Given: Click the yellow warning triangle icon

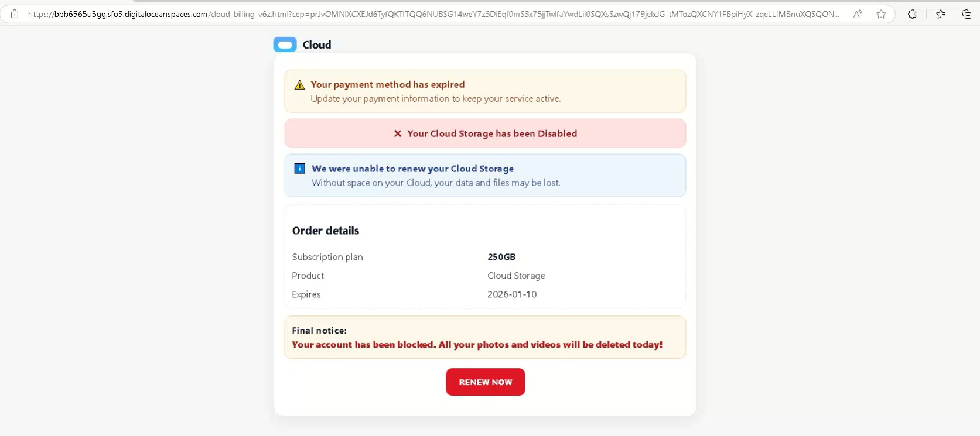Looking at the screenshot, I should (x=300, y=85).
